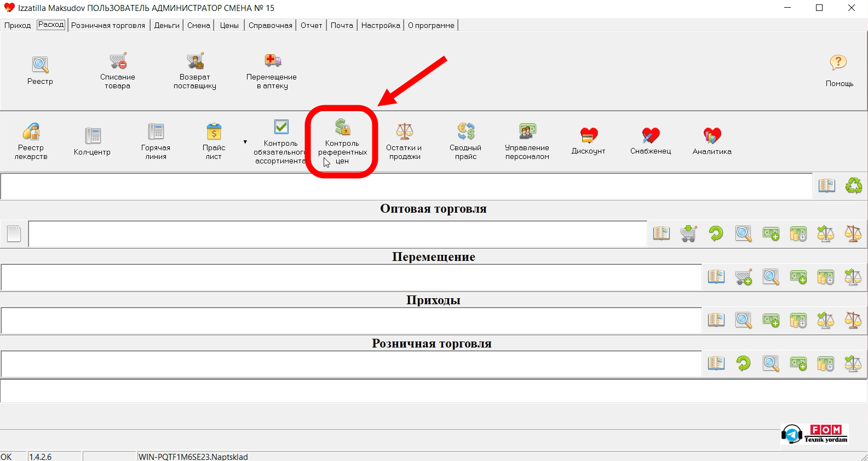Click the cart with green arrow in Оптовая торговля
This screenshot has height=461, width=868.
coord(689,234)
